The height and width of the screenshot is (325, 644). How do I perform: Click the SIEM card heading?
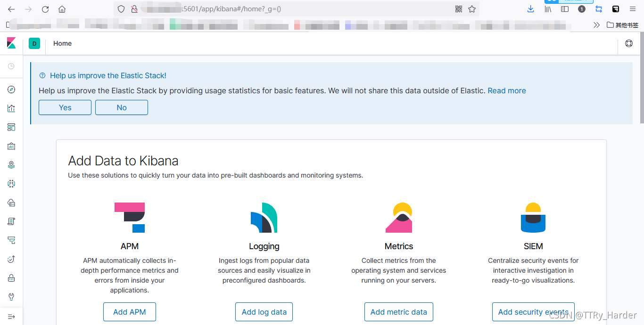533,246
